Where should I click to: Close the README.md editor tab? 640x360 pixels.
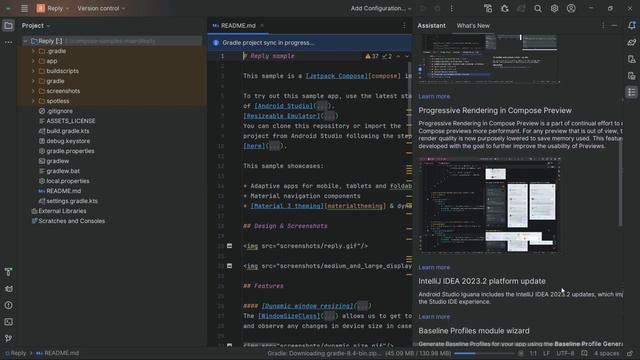[262, 25]
